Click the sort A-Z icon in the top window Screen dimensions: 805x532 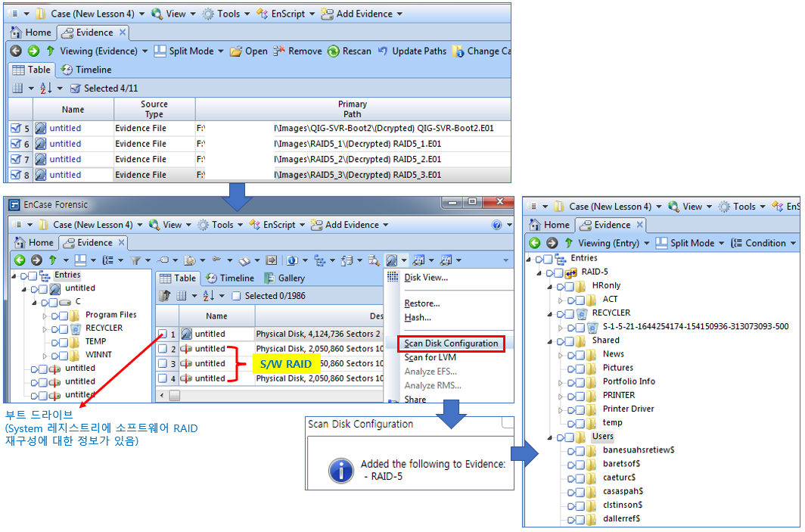(x=45, y=88)
